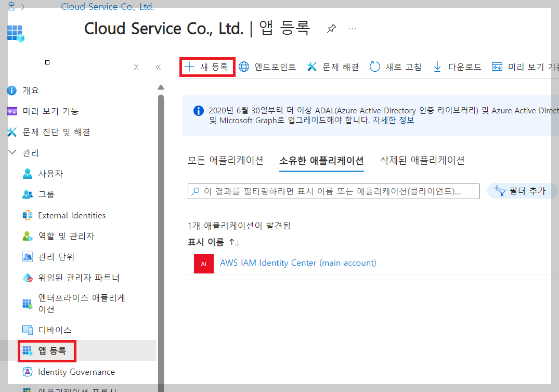Select 앱 등록 in the sidebar

tap(52, 350)
